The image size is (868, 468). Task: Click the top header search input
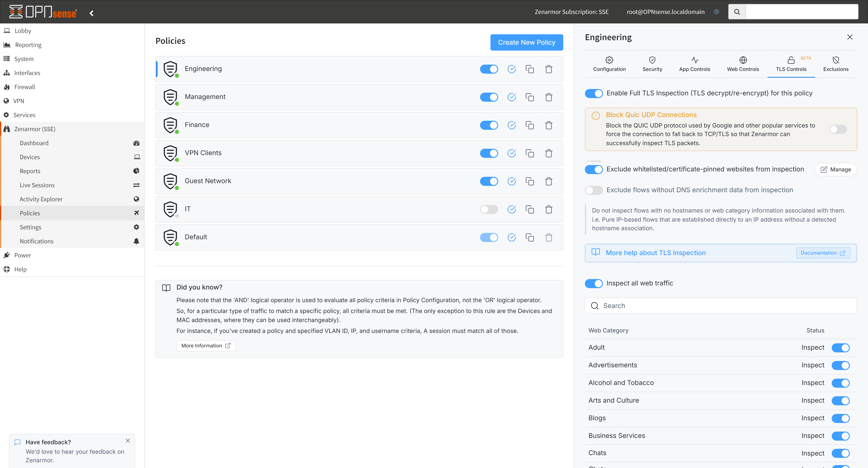click(x=802, y=12)
